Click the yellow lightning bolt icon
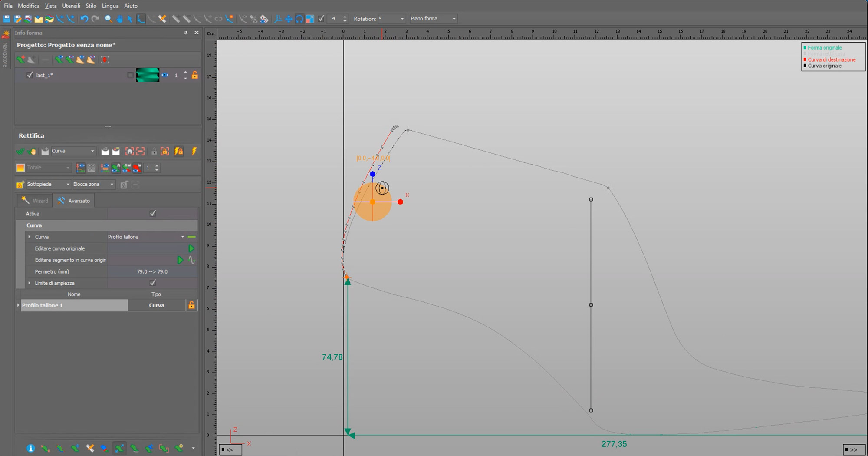The width and height of the screenshot is (868, 456). [x=194, y=151]
